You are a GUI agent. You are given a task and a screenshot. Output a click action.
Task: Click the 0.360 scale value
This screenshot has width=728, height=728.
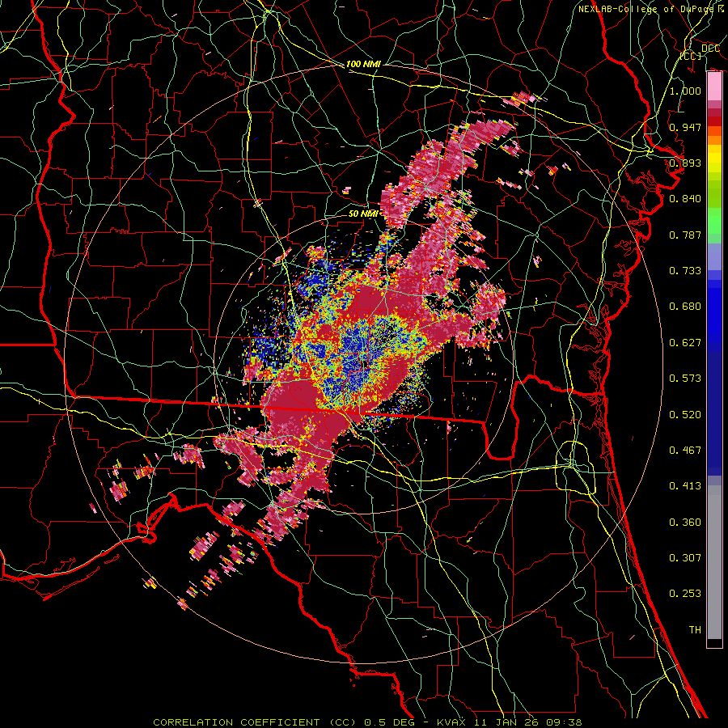click(685, 523)
